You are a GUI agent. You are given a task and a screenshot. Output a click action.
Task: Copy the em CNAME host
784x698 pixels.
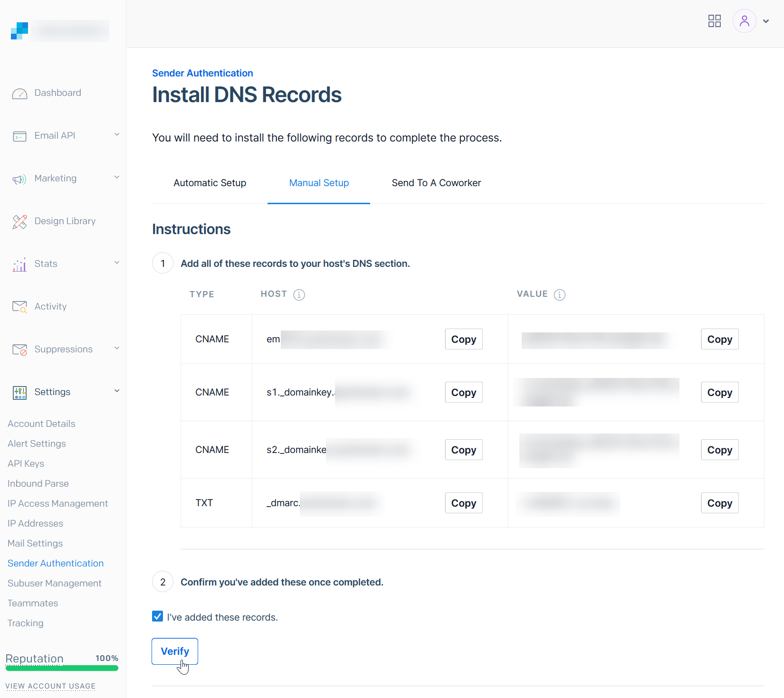point(464,339)
